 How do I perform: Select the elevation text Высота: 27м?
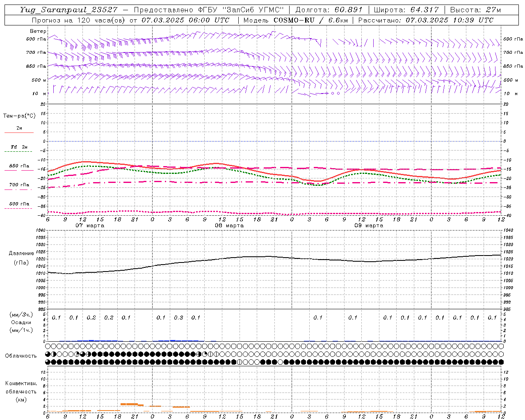475,10
